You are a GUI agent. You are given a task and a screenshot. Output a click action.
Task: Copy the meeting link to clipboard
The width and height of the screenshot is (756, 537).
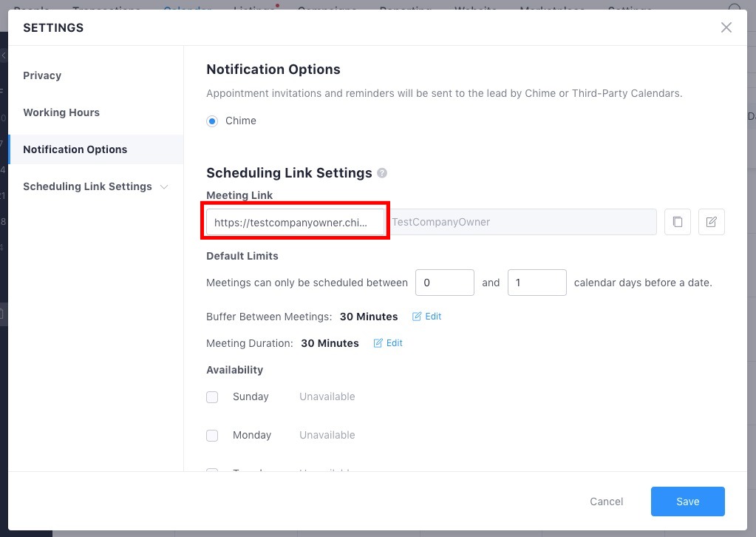(x=678, y=222)
